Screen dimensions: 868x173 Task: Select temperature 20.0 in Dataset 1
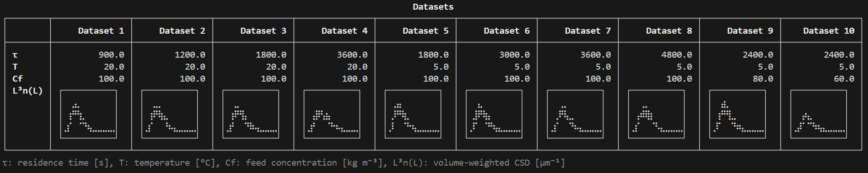point(114,67)
